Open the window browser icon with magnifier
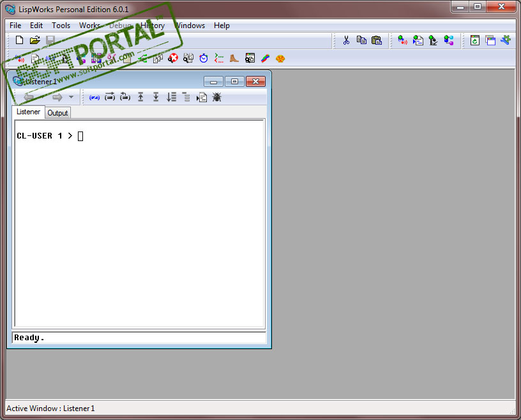The height and width of the screenshot is (420, 521). coord(250,58)
